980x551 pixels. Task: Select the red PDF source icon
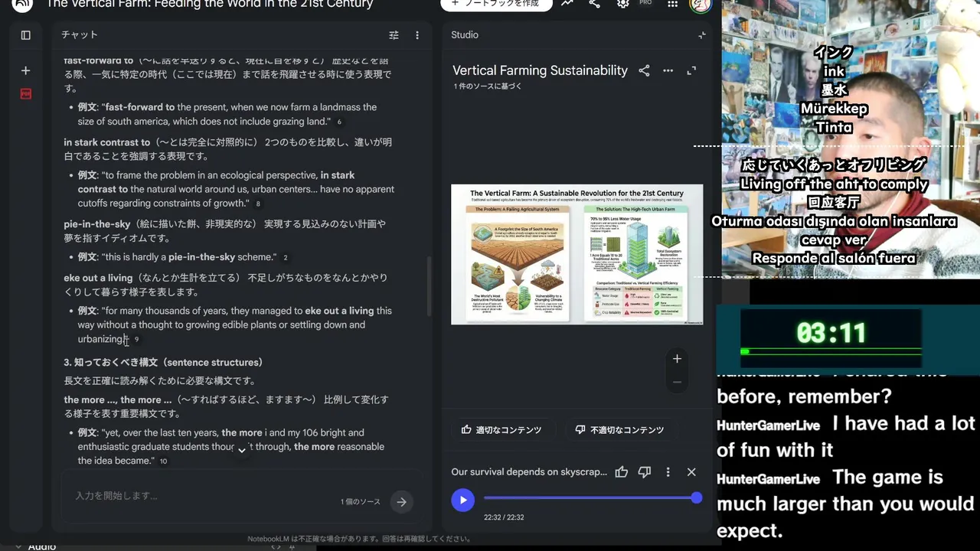pyautogui.click(x=25, y=93)
